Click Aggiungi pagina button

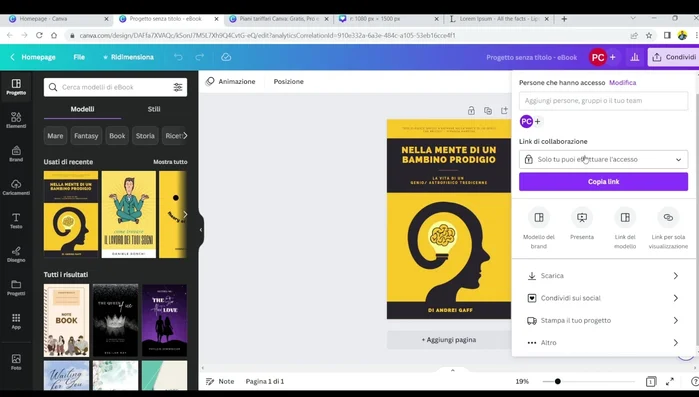pyautogui.click(x=448, y=340)
